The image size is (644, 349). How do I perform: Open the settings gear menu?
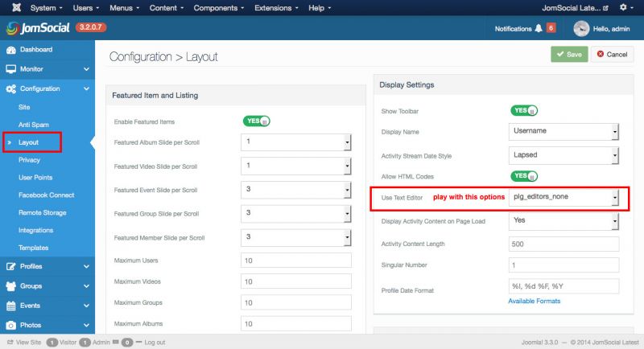[x=626, y=7]
